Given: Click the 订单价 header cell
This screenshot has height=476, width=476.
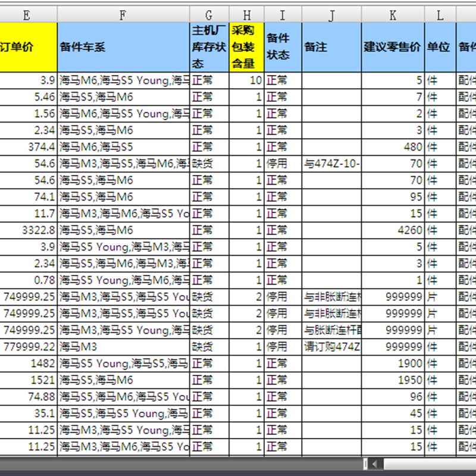Looking at the screenshot, I should (28, 48).
